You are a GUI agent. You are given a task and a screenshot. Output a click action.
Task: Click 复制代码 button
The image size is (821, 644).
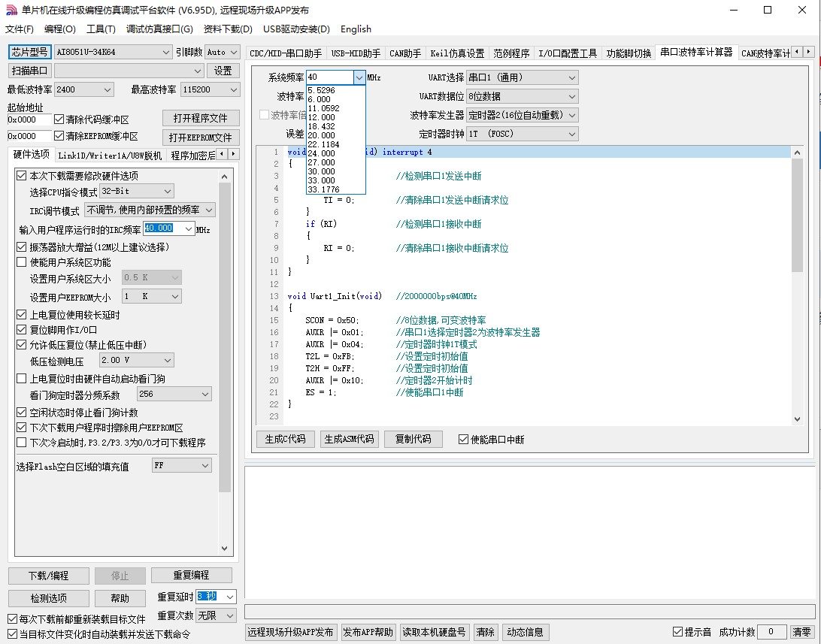click(x=413, y=439)
